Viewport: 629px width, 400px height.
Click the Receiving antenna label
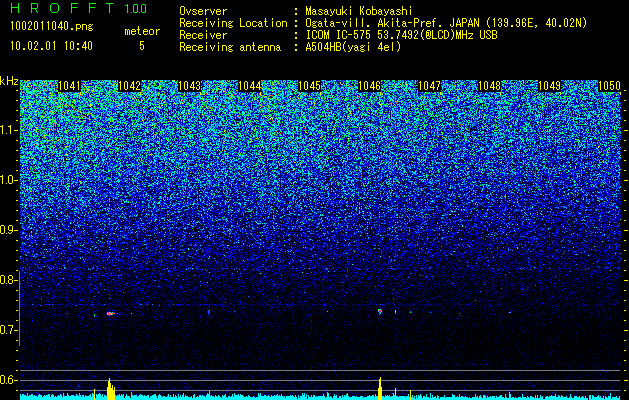click(x=230, y=47)
